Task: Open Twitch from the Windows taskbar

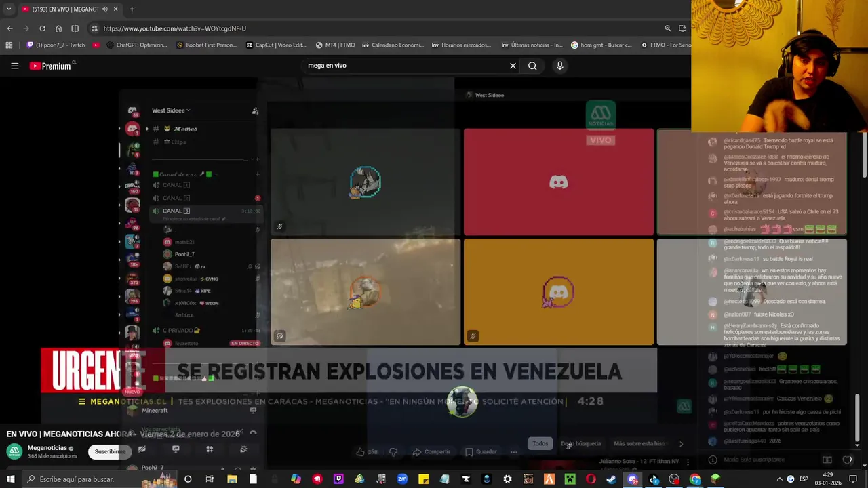Action: (x=339, y=479)
